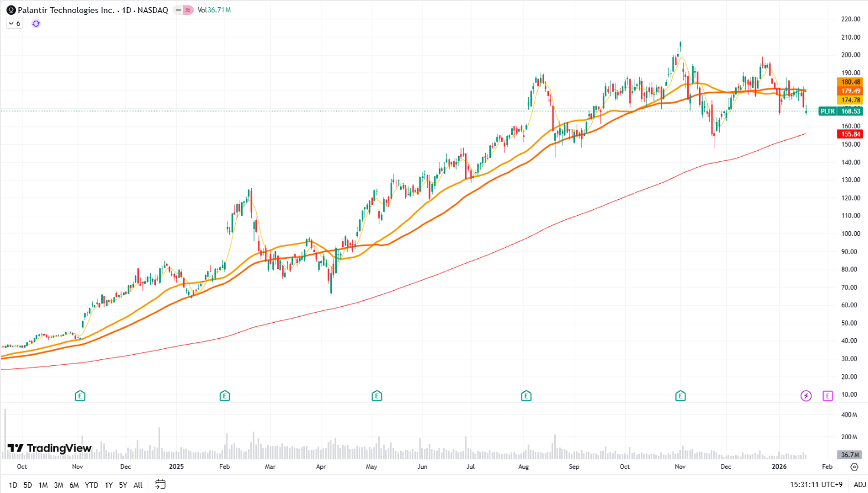Viewport: 868px width, 493px height.
Task: Click the Vol 36.71M legend entry
Action: click(214, 10)
